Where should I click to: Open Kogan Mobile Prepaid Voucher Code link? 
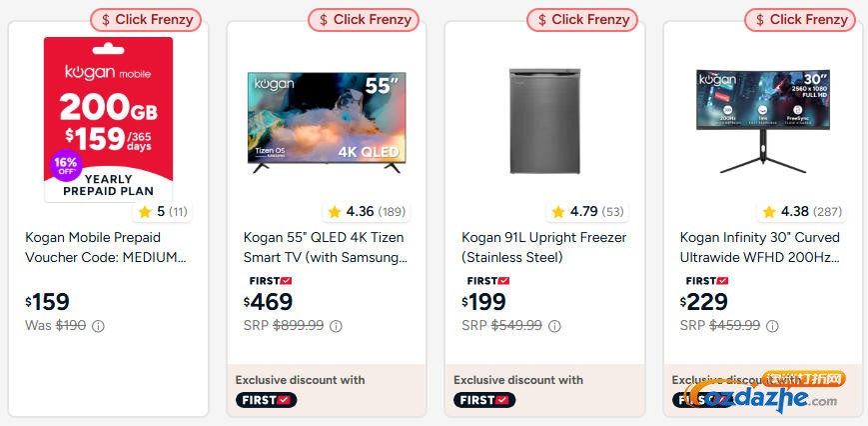[106, 247]
